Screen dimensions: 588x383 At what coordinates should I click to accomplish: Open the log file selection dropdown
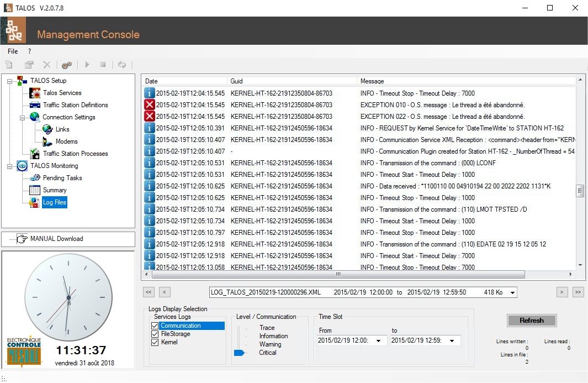pos(512,292)
